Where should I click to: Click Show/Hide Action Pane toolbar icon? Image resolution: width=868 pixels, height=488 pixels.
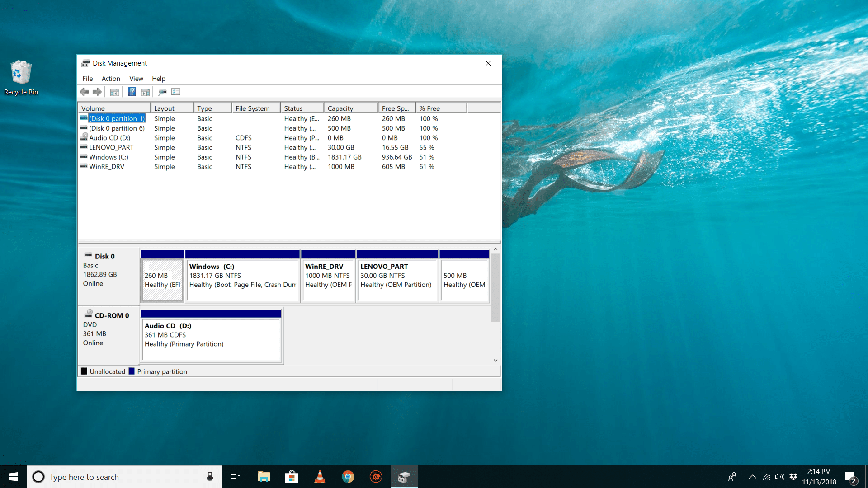[x=145, y=92]
